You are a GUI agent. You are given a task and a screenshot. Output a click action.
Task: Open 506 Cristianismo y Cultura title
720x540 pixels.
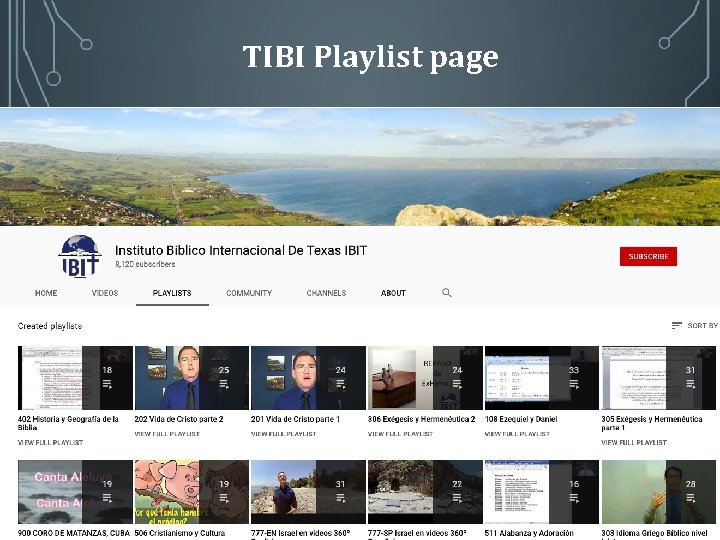[x=180, y=533]
